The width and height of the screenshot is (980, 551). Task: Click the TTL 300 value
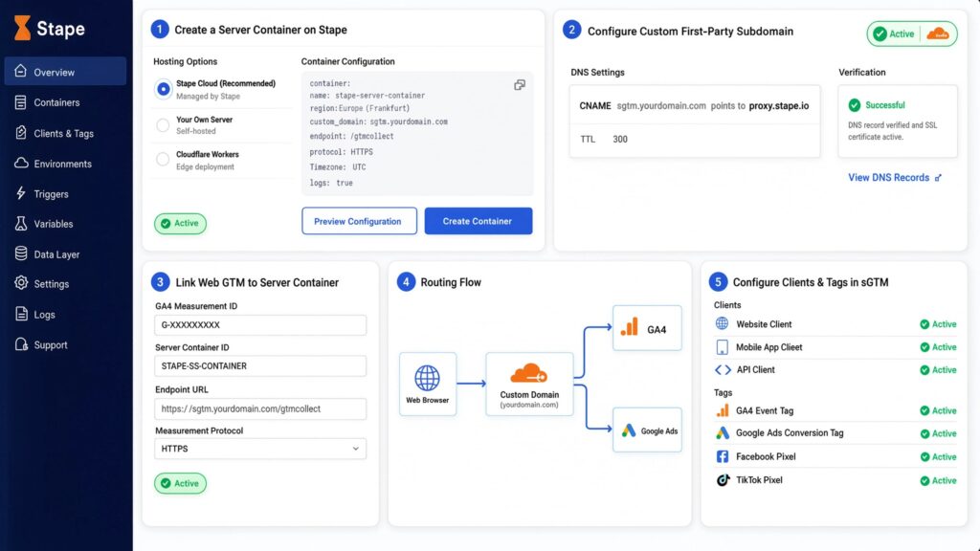619,140
